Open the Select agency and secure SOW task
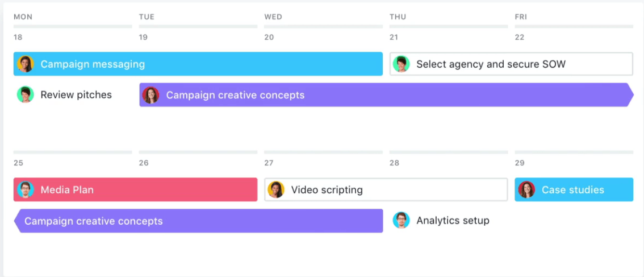The image size is (644, 277). point(511,64)
